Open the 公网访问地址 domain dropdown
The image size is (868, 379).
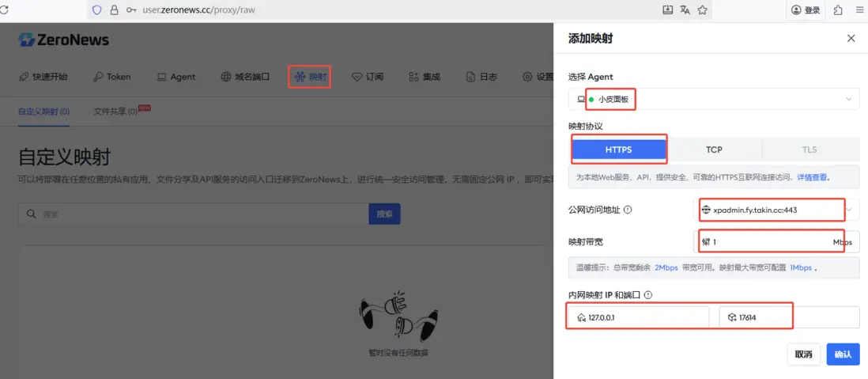(776, 210)
